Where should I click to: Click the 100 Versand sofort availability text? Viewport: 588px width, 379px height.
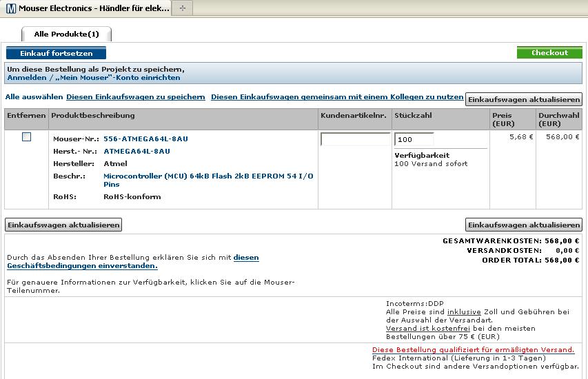point(431,164)
